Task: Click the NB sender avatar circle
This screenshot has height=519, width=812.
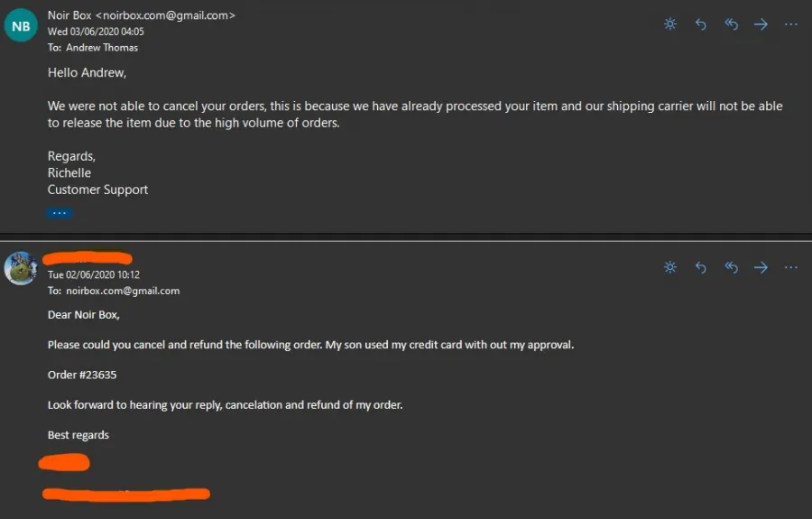Action: coord(21,25)
